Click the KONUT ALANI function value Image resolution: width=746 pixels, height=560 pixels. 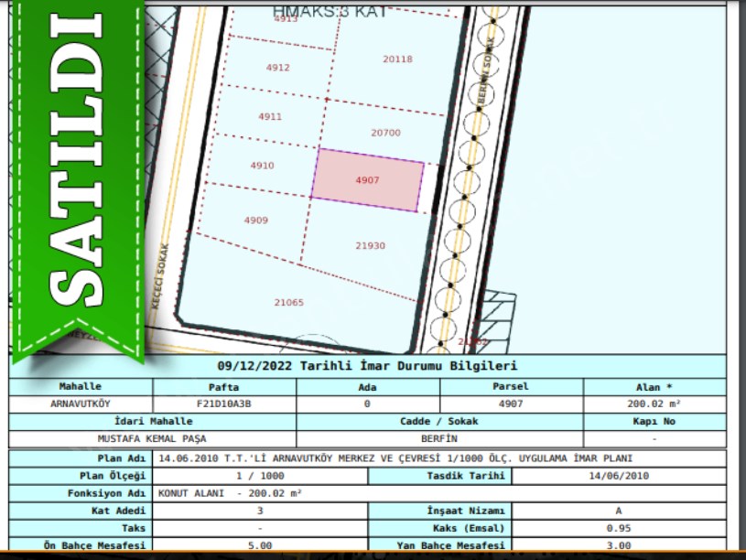click(231, 492)
